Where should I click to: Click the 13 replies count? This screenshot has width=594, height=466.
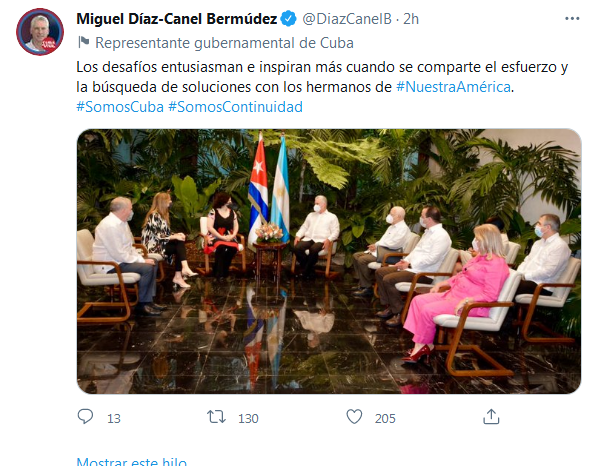click(114, 418)
